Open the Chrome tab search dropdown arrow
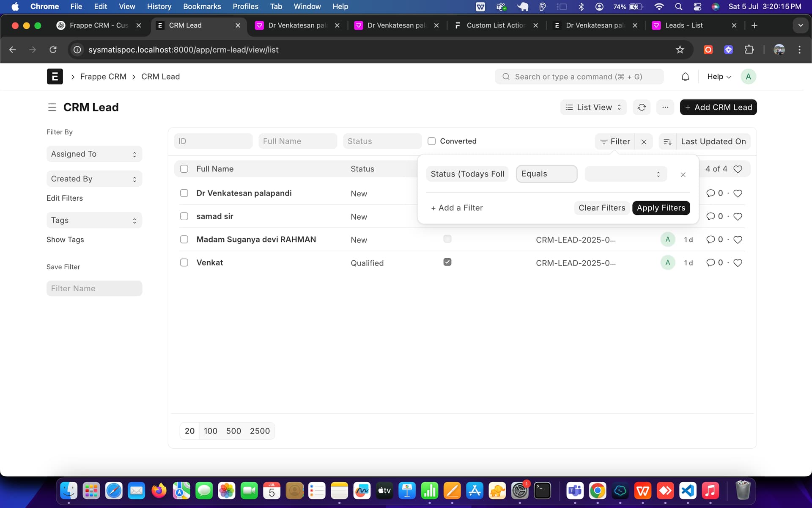This screenshot has width=812, height=508. (x=800, y=25)
